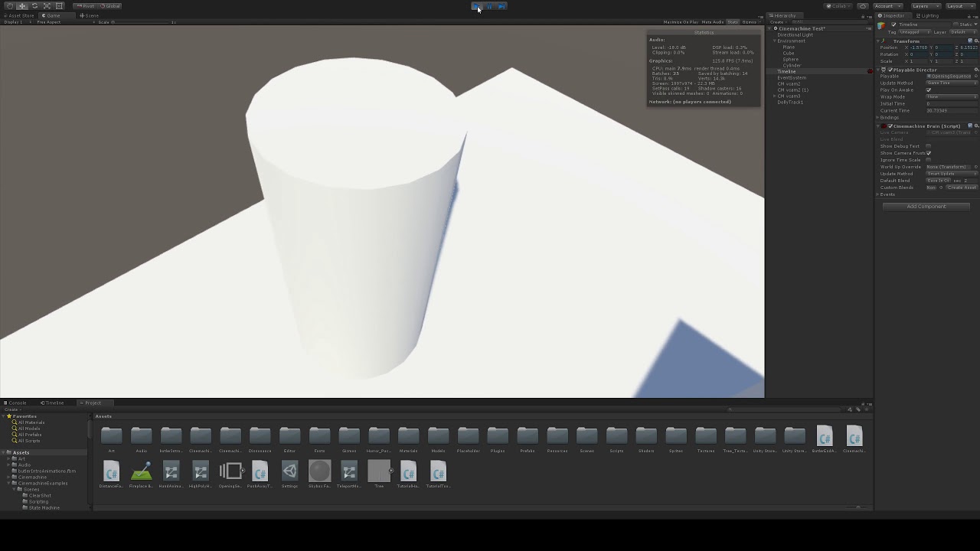Open Create menu in Hierarchy panel
The width and height of the screenshot is (980, 551).
coord(778,22)
